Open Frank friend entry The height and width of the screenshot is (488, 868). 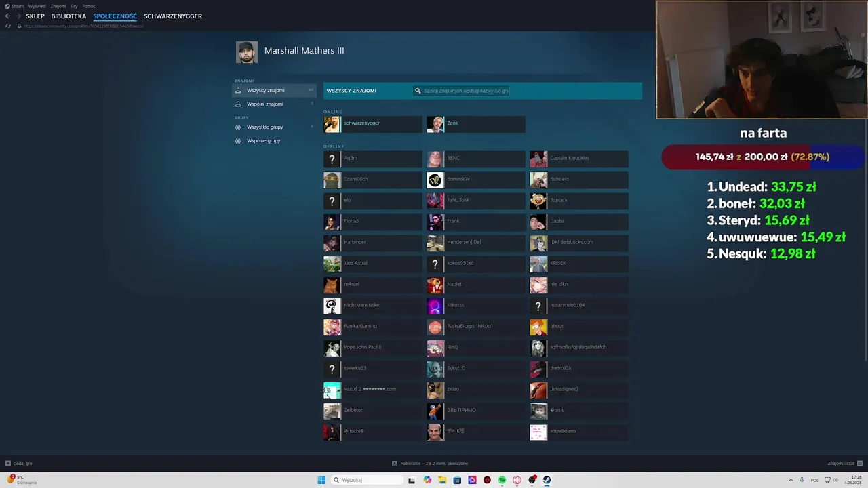(476, 222)
